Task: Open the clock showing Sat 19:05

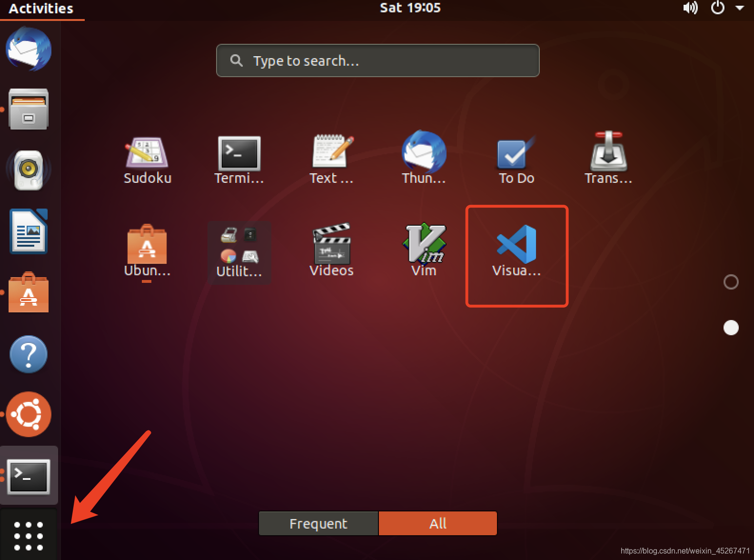Action: pos(410,8)
